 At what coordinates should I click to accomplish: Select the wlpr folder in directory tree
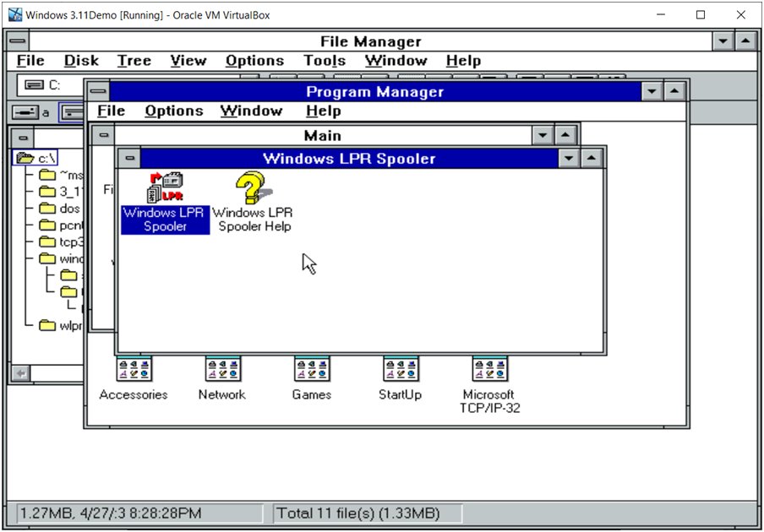coord(61,325)
